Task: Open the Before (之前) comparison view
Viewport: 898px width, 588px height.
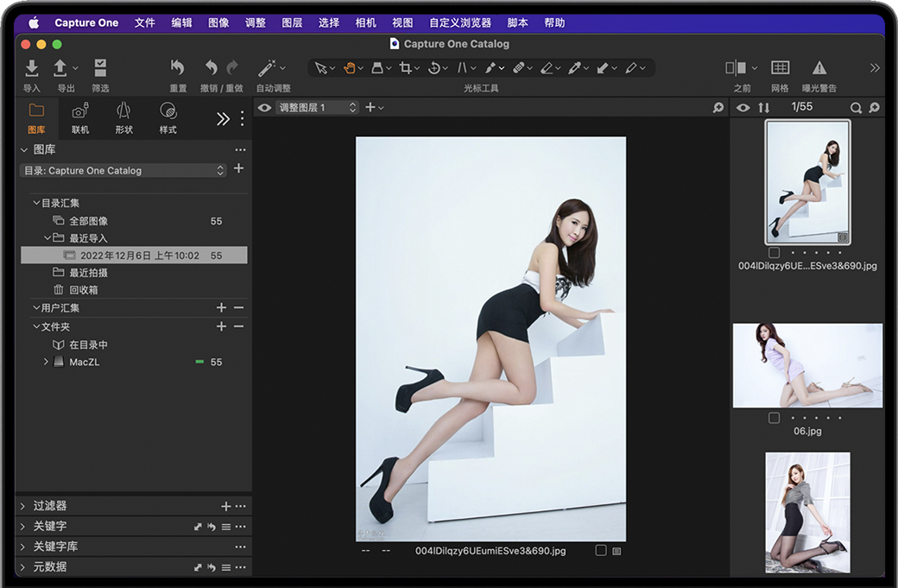Action: tap(736, 68)
